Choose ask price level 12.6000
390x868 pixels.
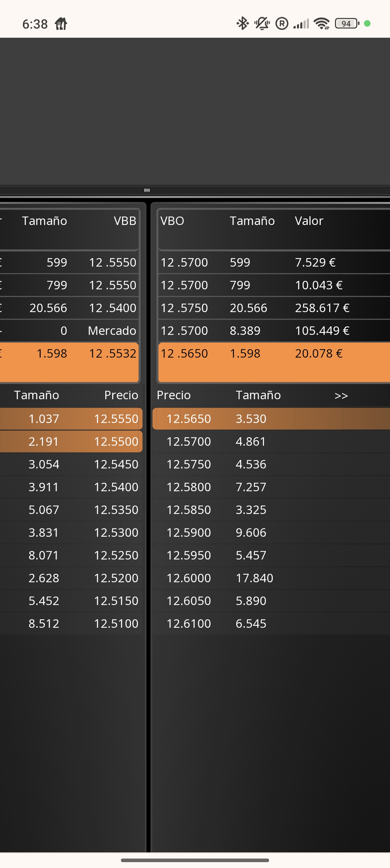tap(271, 578)
